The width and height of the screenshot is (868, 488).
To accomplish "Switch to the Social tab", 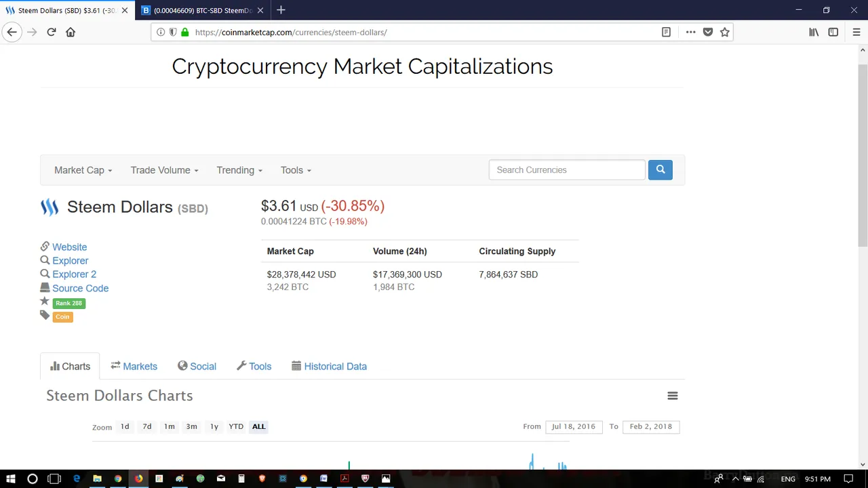I will (x=197, y=366).
